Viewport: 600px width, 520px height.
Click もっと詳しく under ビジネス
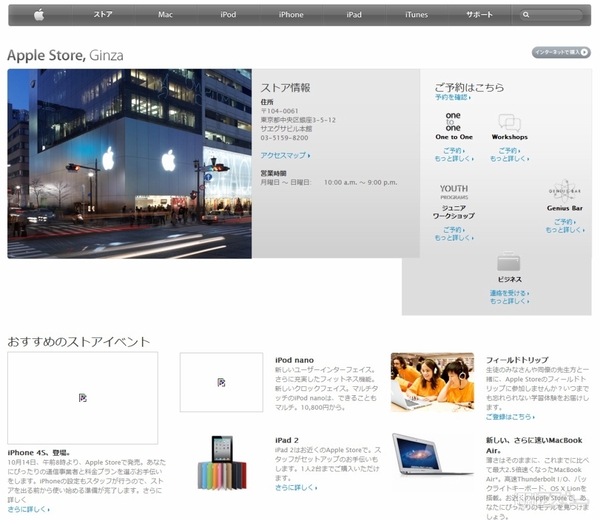coord(510,301)
